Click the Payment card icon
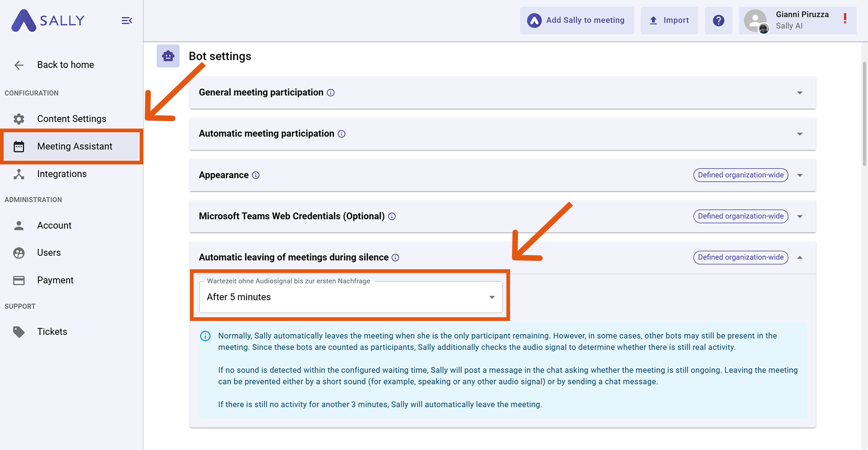The image size is (868, 450). 19,280
